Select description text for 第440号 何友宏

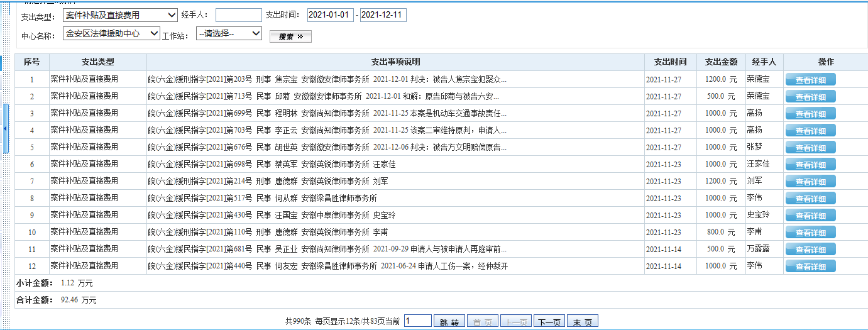(327, 267)
